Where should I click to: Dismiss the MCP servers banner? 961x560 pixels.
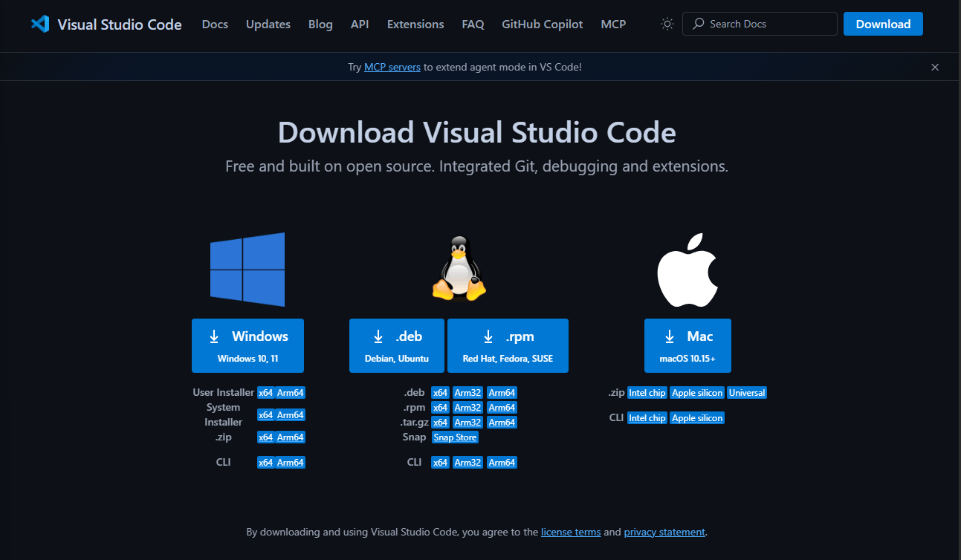point(935,67)
